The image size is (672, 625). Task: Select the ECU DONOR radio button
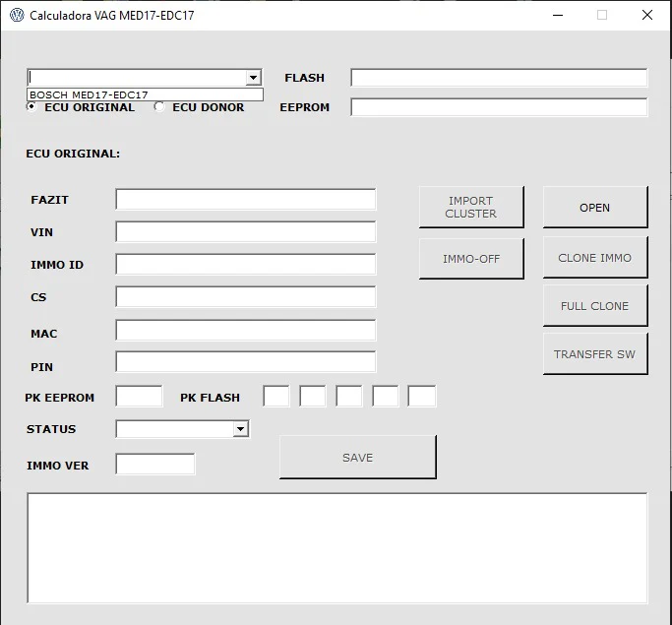[159, 106]
